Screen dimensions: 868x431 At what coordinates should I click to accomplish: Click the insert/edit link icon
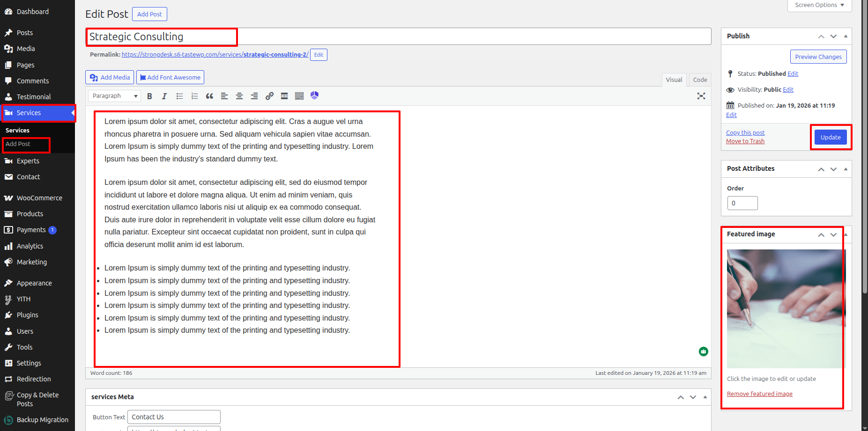click(x=269, y=96)
